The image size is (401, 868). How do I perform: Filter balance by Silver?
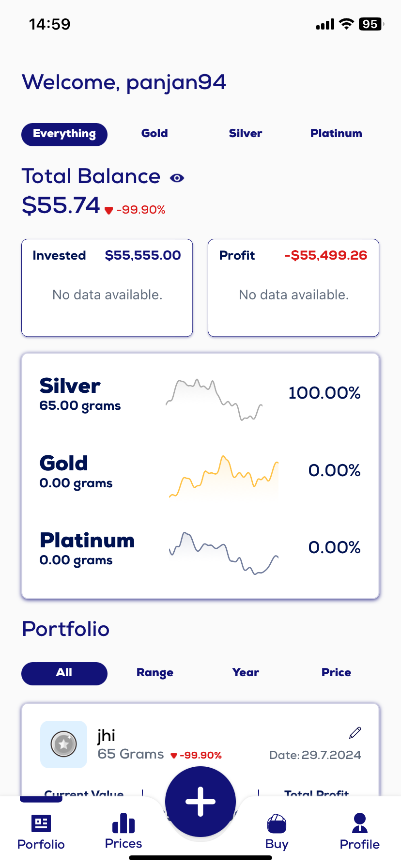pyautogui.click(x=246, y=134)
